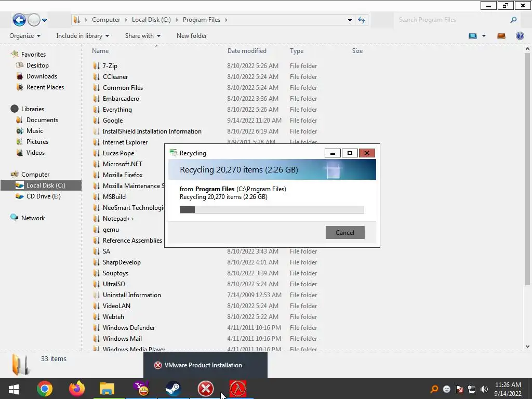Select the UltraISO folder icon
Viewport: 532px width, 399px height.
[x=96, y=284]
